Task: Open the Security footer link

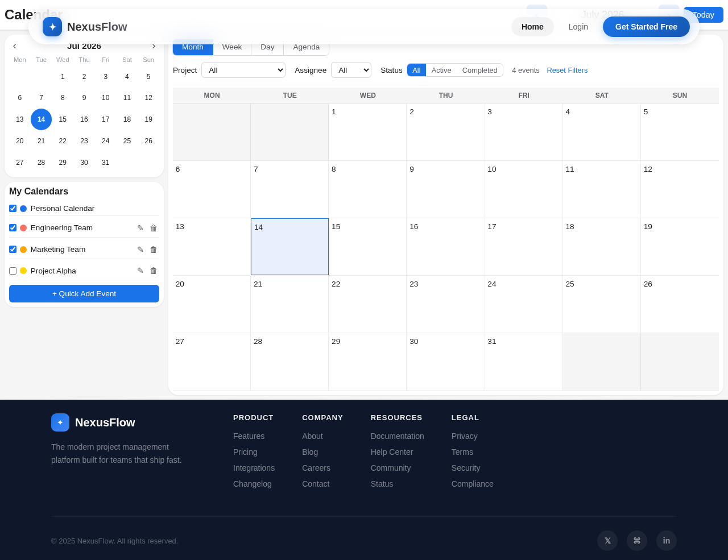Action: (x=466, y=468)
